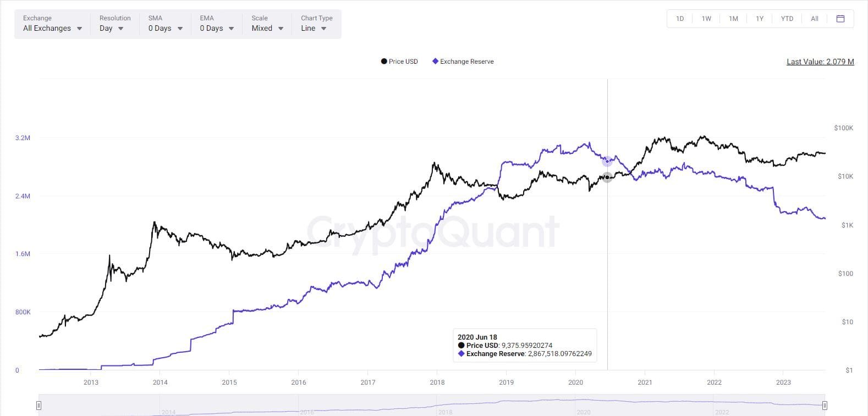This screenshot has height=416, width=868.
Task: Switch to the 1Y time range
Action: pyautogui.click(x=760, y=18)
